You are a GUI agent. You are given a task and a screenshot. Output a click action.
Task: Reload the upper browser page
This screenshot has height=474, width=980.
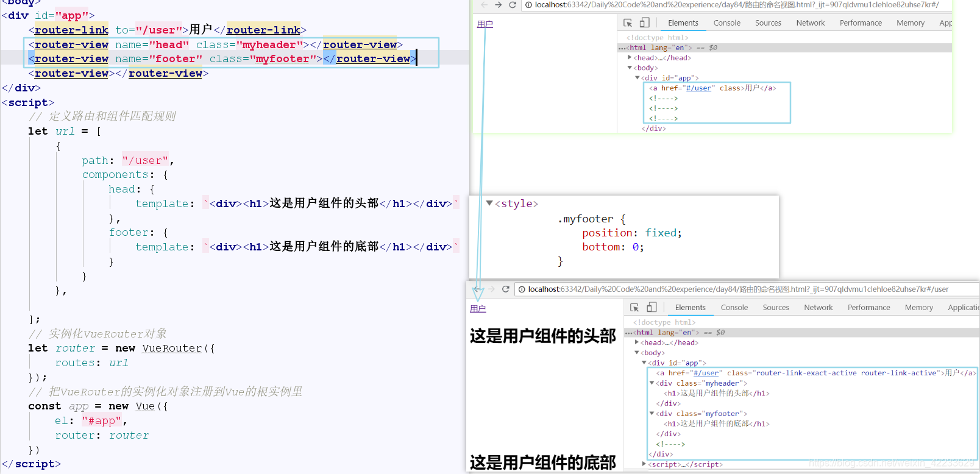[513, 5]
